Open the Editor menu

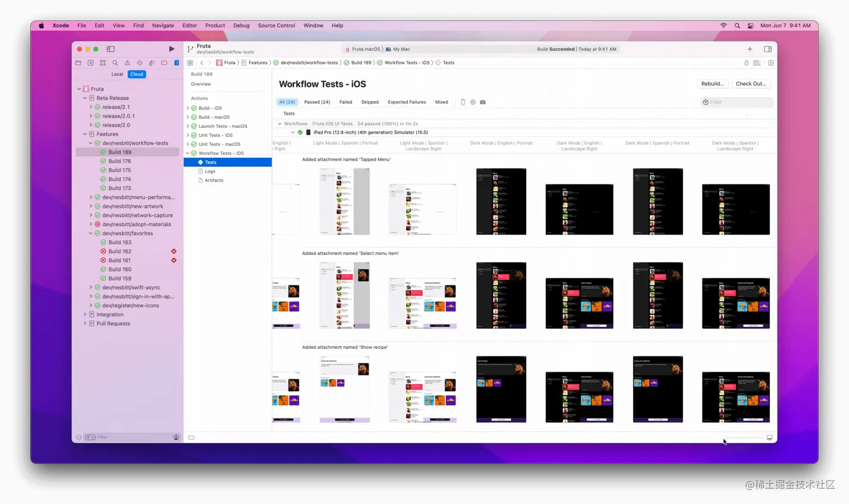coord(190,25)
